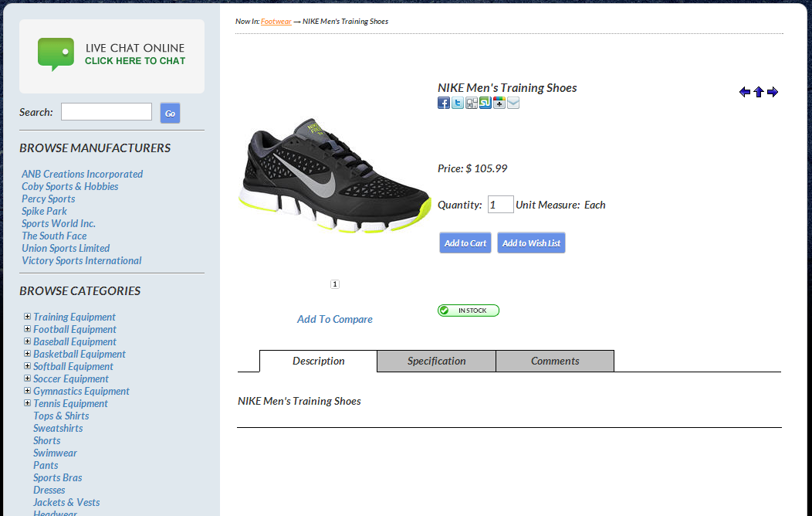Go to previous product with left arrow
Screen dimensions: 812x516
[745, 92]
